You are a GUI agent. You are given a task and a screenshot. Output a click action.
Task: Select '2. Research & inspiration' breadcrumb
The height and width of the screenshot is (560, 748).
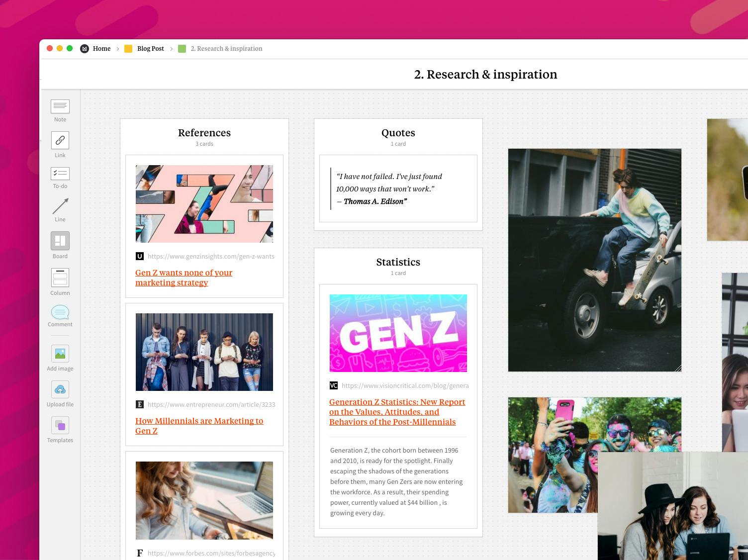coord(226,49)
